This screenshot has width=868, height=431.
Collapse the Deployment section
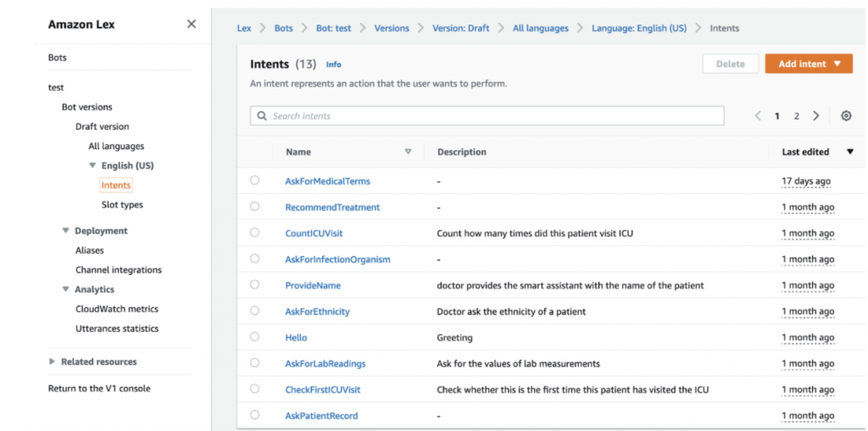coord(65,231)
